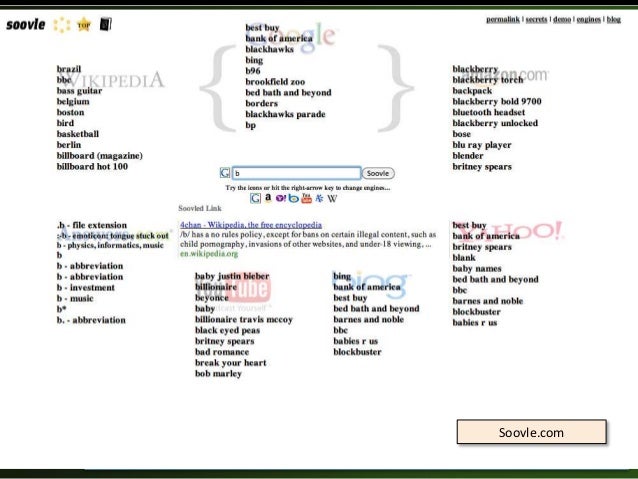Pick the bp suggestion
This screenshot has height=479, width=638.
coord(251,125)
